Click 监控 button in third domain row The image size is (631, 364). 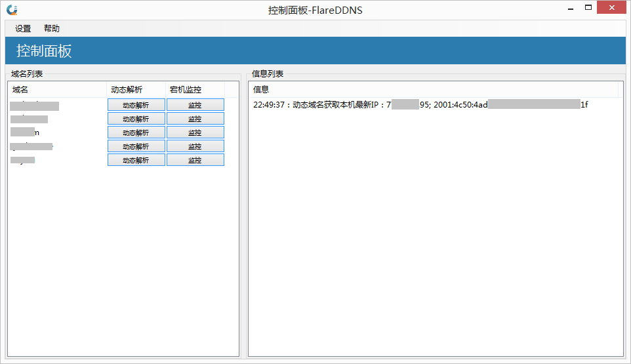point(195,132)
